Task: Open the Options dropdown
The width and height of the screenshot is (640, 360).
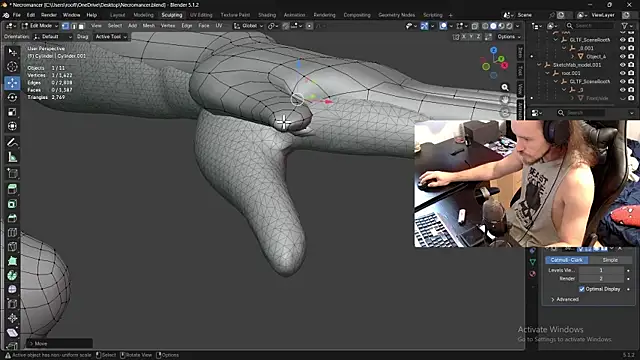Action: coord(509,37)
